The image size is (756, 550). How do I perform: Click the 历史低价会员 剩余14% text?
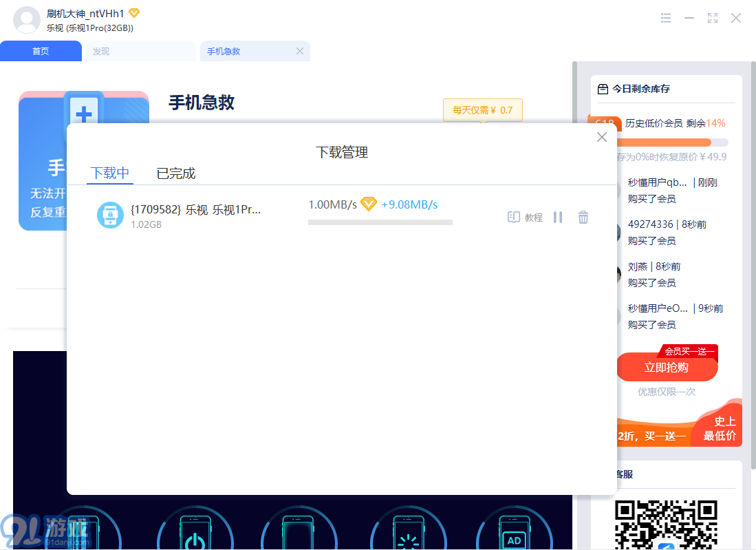[675, 123]
